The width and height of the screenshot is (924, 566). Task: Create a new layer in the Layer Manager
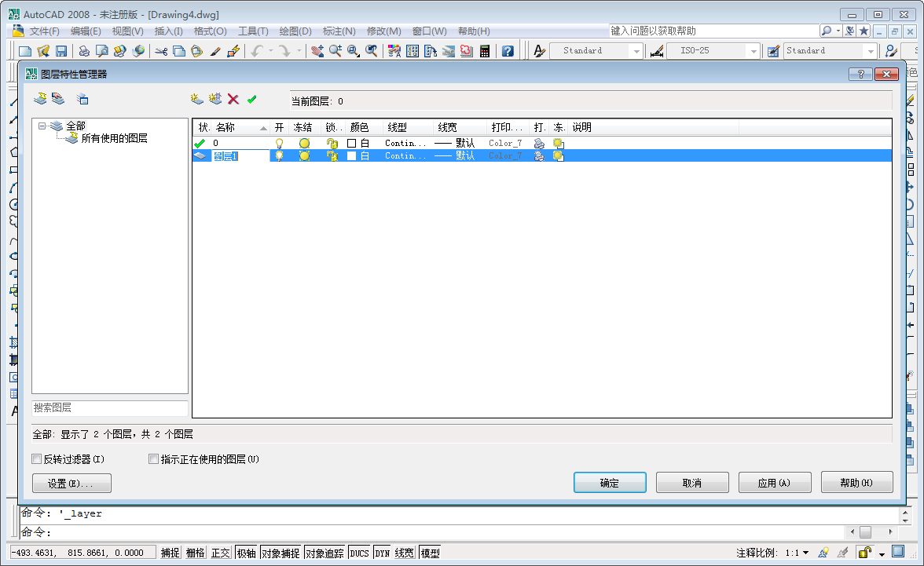(x=197, y=99)
